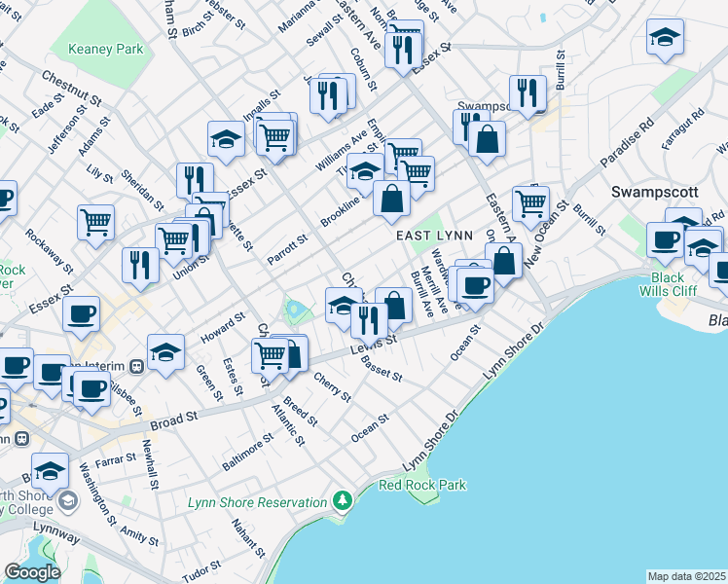
Task: Select the cafe marker on Essex St
Action: tap(81, 315)
